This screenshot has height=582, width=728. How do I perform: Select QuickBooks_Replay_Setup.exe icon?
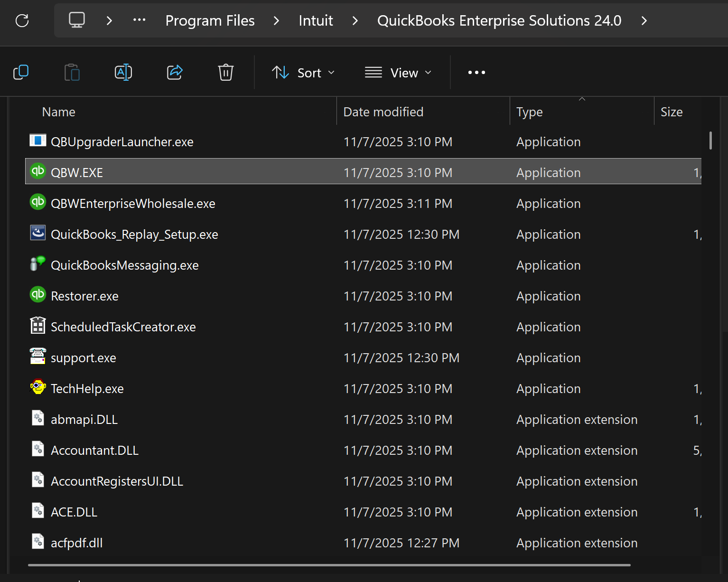click(x=38, y=233)
